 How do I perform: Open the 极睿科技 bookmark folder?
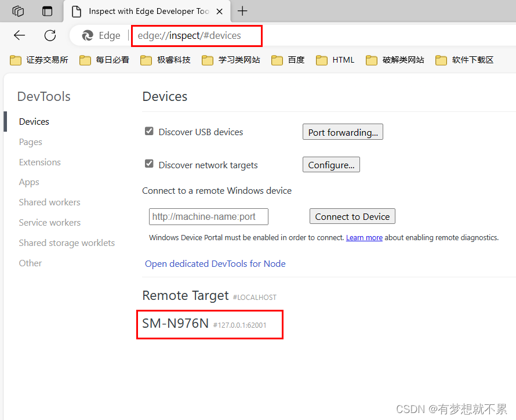pyautogui.click(x=165, y=60)
